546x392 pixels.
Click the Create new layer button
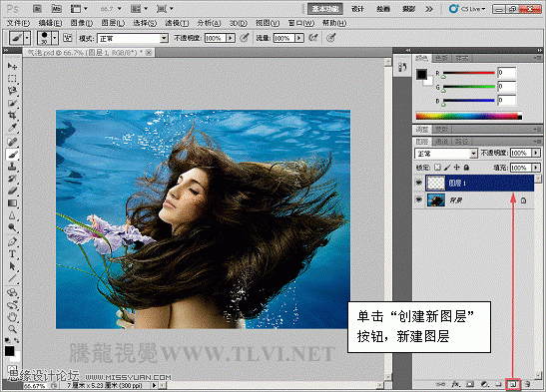(513, 384)
